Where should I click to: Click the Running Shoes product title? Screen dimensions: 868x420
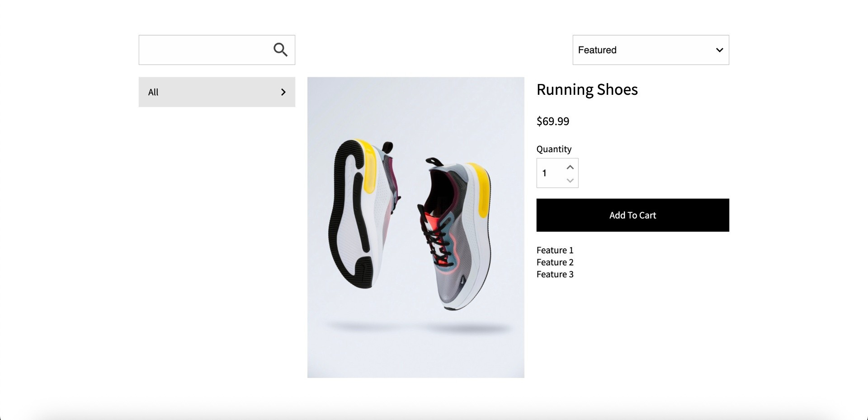point(587,89)
